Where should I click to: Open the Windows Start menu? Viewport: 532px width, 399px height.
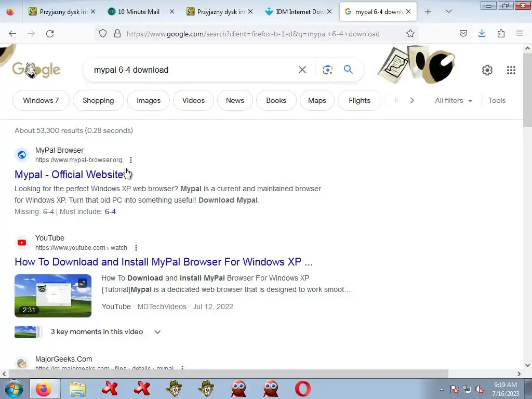coord(14,389)
